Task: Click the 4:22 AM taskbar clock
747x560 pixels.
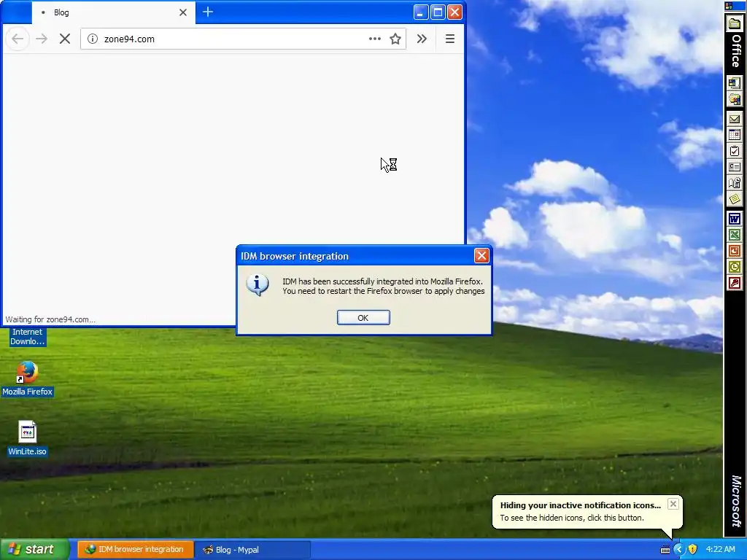Action: click(720, 550)
